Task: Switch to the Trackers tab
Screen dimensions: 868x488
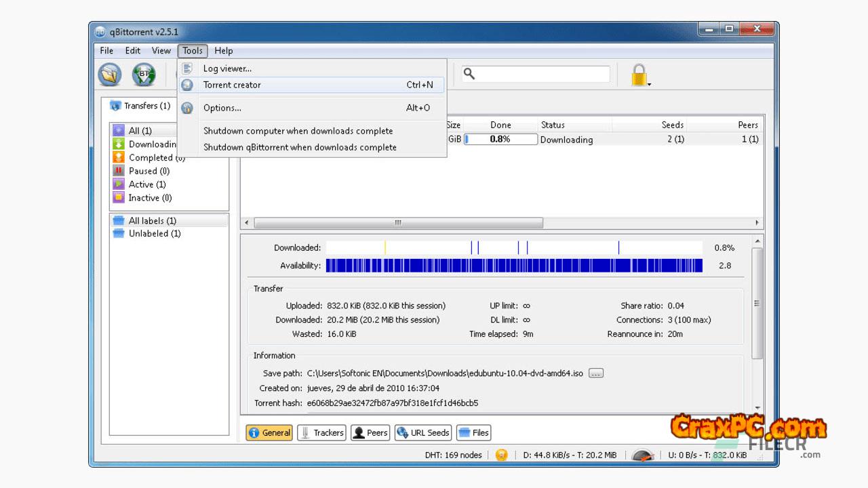Action: tap(322, 432)
